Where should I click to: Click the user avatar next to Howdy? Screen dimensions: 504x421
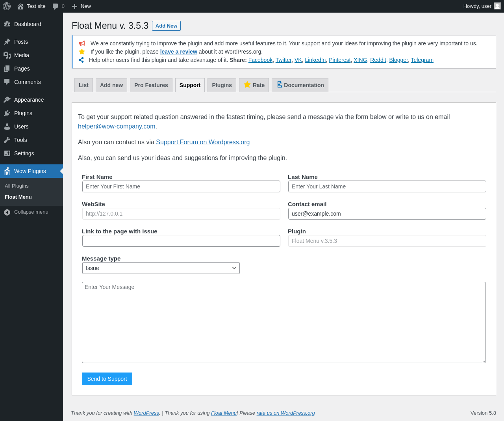tap(497, 6)
